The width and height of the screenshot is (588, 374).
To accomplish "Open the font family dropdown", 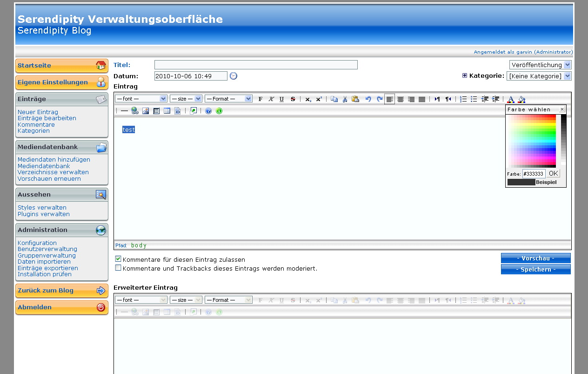I will [140, 98].
